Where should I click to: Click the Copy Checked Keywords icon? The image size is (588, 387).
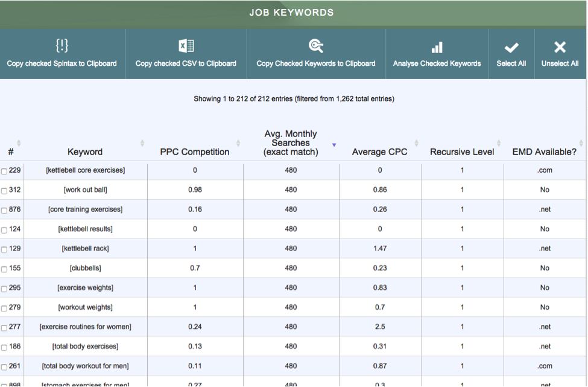[x=316, y=46]
